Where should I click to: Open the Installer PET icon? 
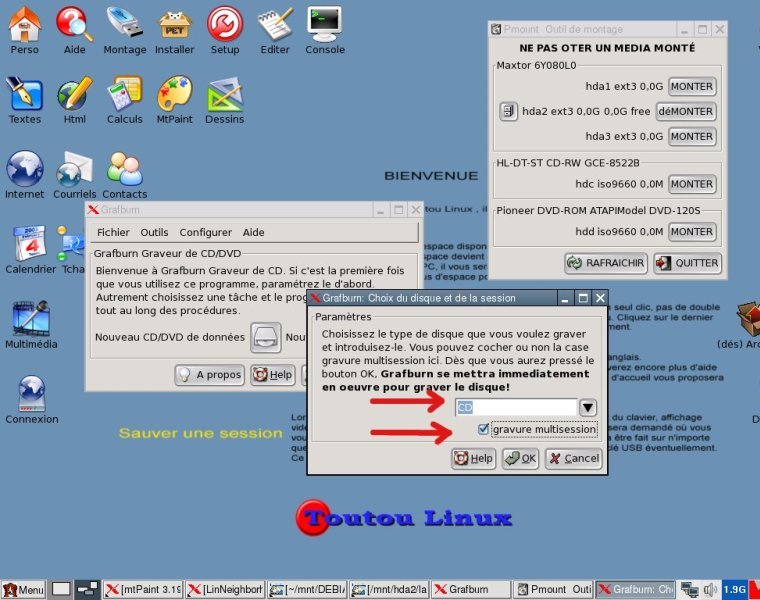[x=175, y=24]
